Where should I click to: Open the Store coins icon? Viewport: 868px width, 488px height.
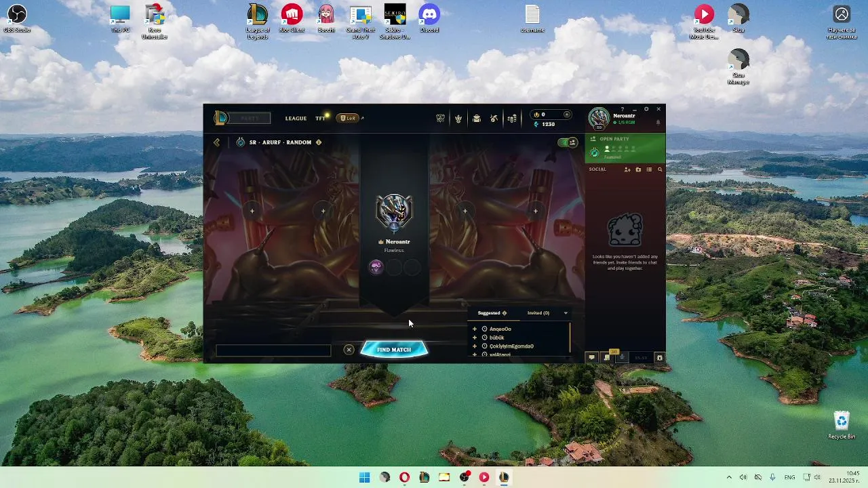click(512, 119)
